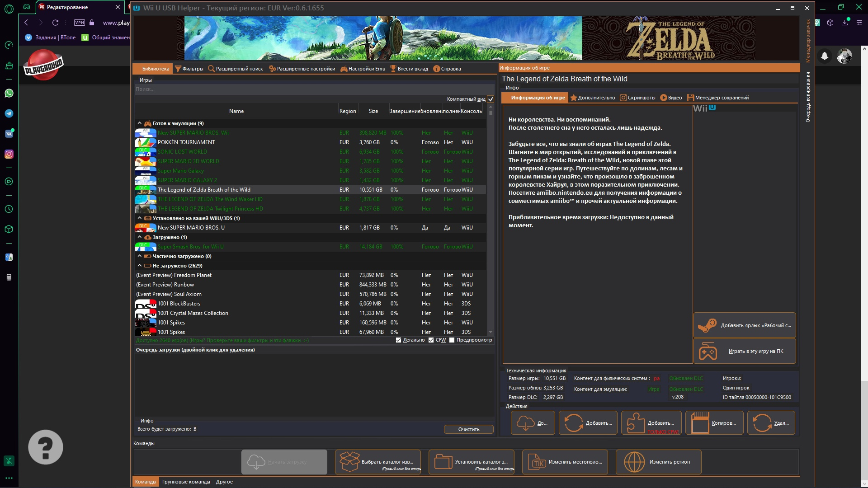Click the folder icon «Установить каталог з...»
Viewport: 868px width, 488px height.
(471, 462)
